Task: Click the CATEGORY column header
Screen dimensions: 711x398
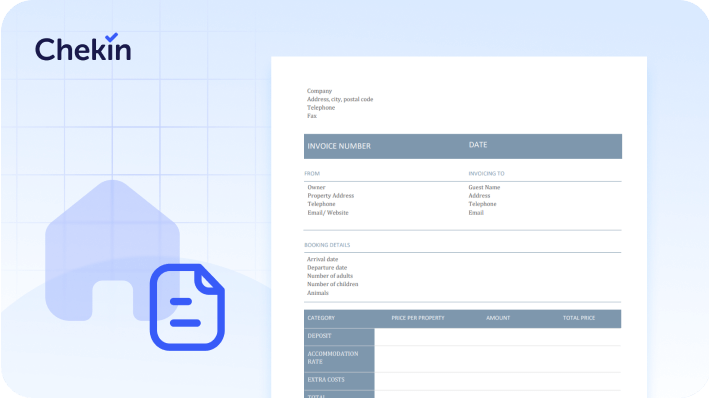Action: (321, 318)
